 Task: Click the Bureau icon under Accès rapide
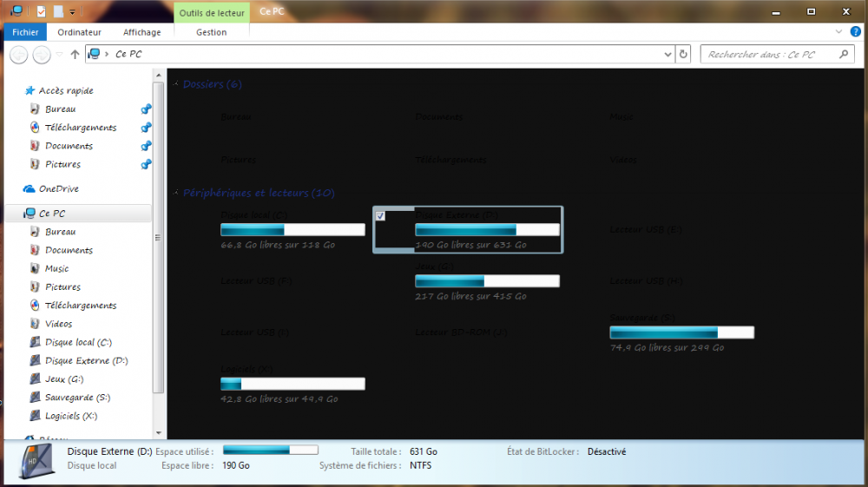(35, 109)
